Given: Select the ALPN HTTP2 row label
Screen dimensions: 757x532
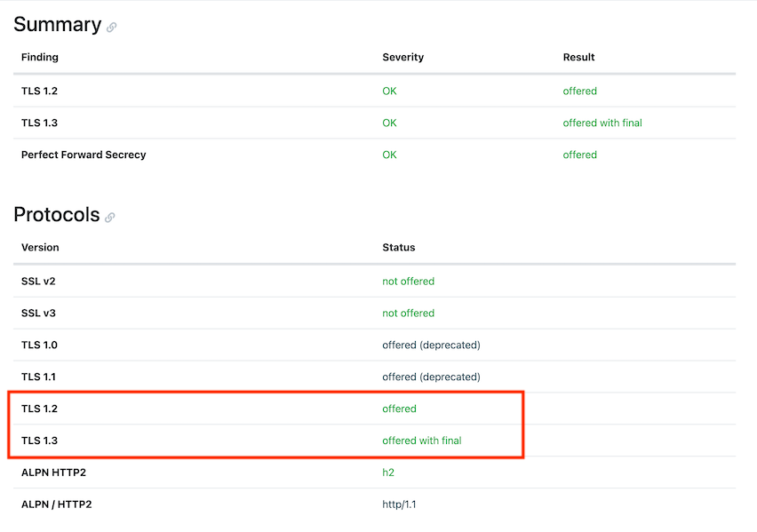Looking at the screenshot, I should click(53, 472).
